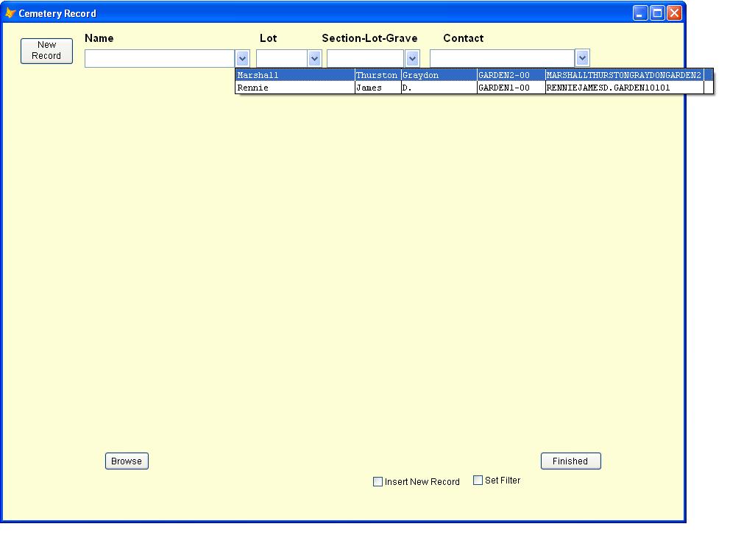Image resolution: width=730 pixels, height=560 pixels.
Task: Click the D. middle name cell
Action: (x=439, y=88)
